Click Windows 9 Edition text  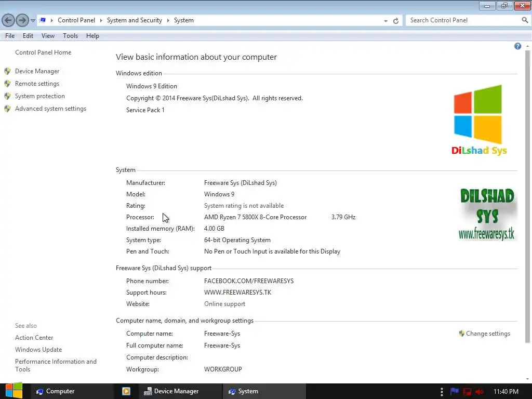[152, 86]
